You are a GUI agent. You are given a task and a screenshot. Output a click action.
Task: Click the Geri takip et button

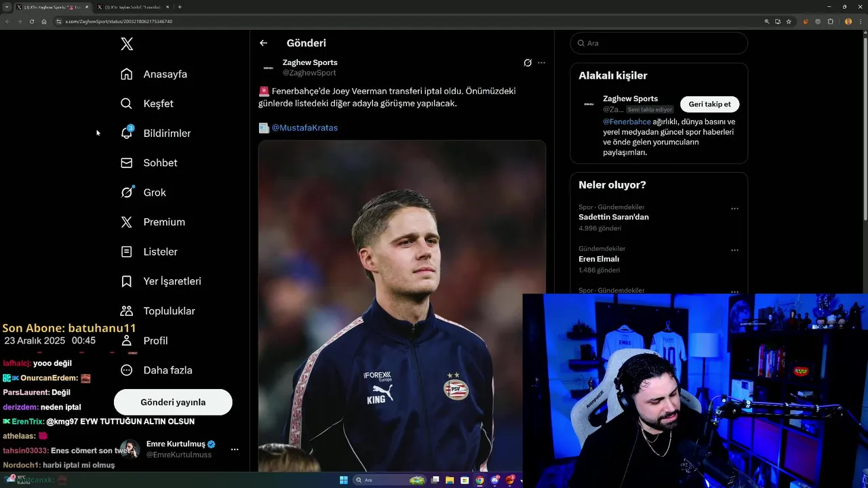(709, 104)
